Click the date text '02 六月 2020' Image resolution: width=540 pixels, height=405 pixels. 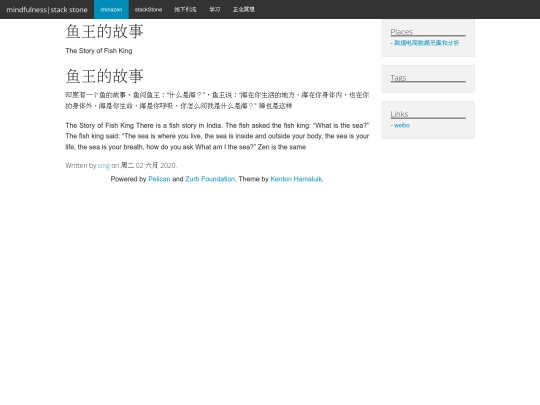click(x=156, y=165)
